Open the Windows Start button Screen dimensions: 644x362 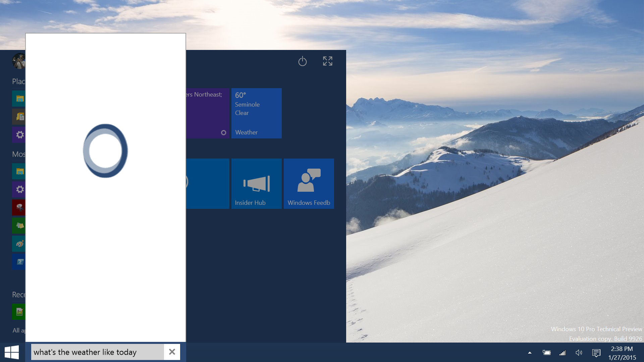tap(12, 352)
